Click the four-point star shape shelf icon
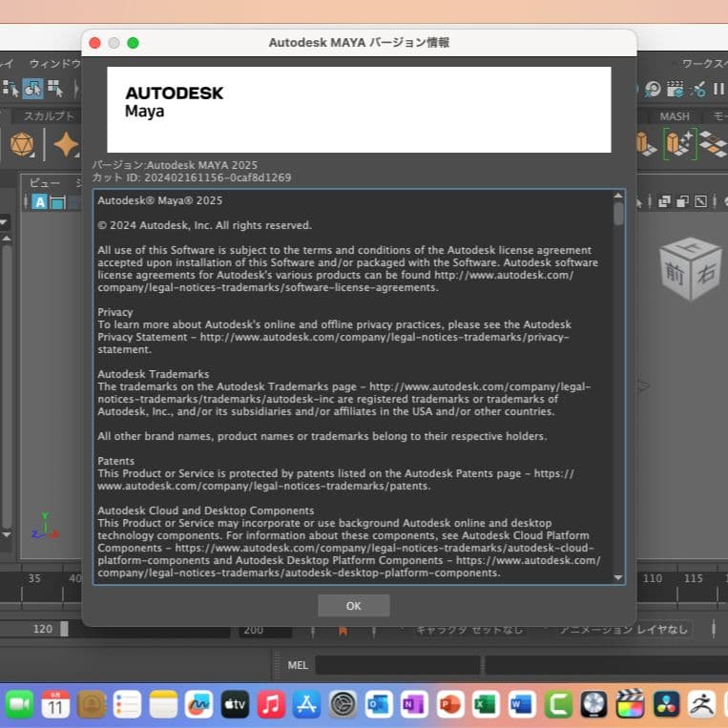 click(x=66, y=145)
